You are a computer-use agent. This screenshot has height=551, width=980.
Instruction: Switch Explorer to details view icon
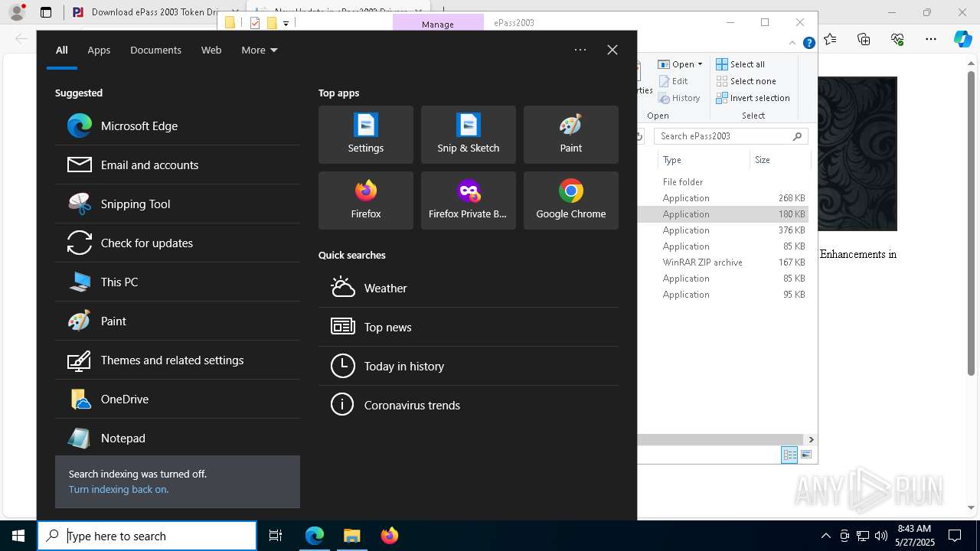pos(789,455)
